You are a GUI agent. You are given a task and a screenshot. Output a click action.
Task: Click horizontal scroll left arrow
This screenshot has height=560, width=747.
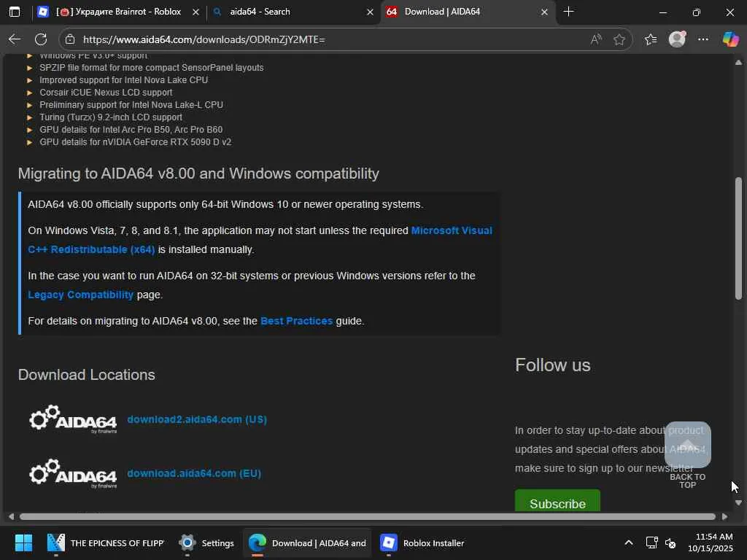(11, 517)
